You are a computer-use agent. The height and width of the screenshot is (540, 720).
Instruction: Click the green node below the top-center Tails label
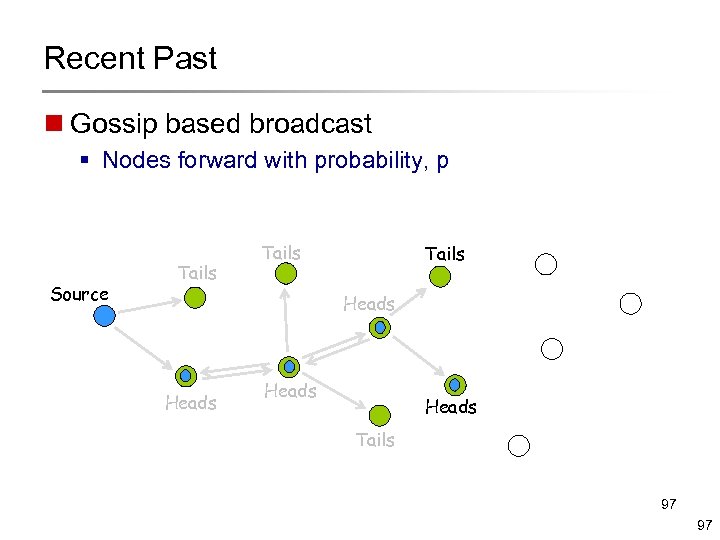click(x=287, y=274)
